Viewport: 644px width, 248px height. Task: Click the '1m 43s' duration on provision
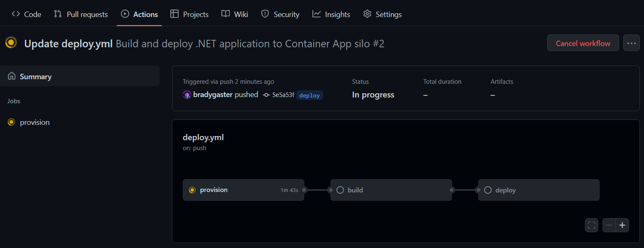click(289, 190)
